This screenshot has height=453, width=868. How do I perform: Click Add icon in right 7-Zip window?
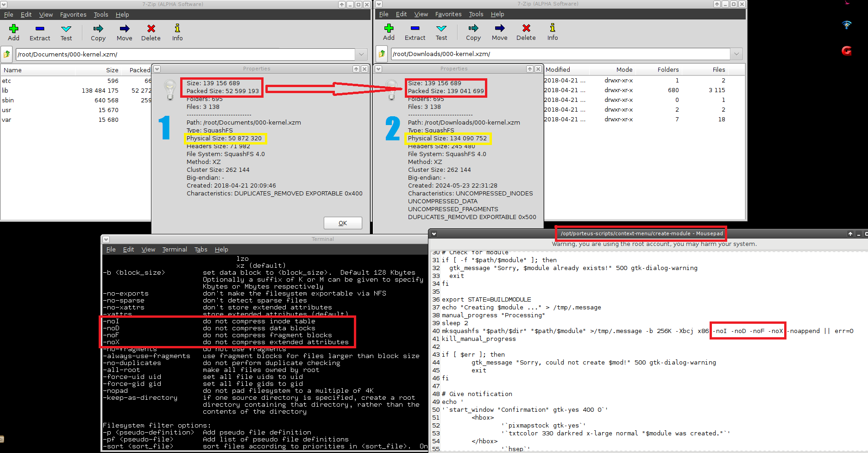point(389,28)
